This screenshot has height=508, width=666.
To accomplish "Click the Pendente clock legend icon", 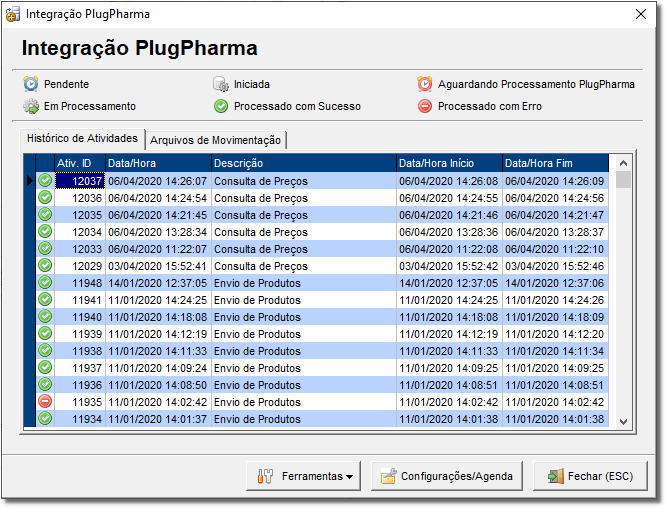I will coord(31,84).
